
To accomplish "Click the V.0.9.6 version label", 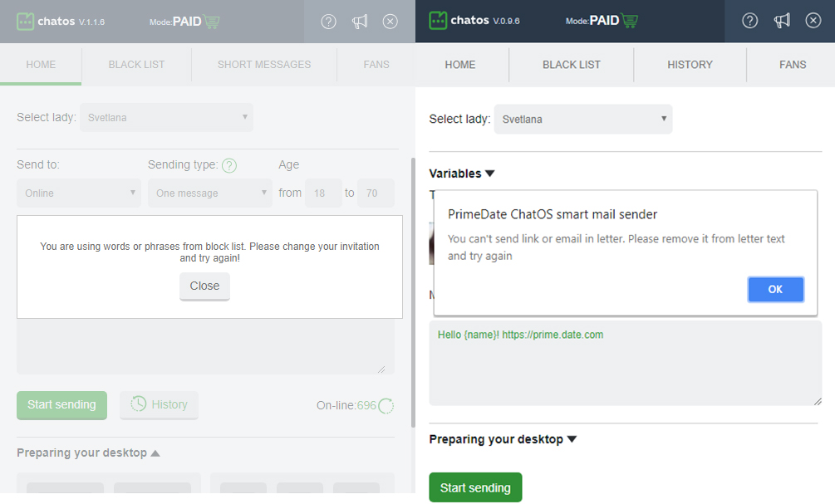I will tap(506, 22).
